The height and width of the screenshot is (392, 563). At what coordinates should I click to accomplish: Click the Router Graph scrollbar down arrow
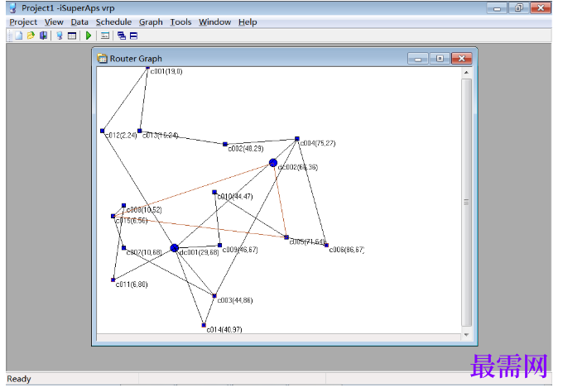tap(466, 335)
